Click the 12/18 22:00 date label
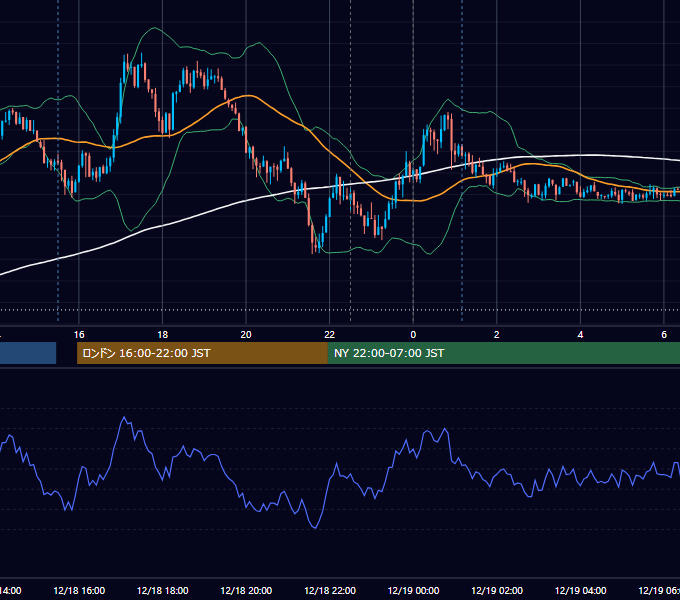 point(330,590)
